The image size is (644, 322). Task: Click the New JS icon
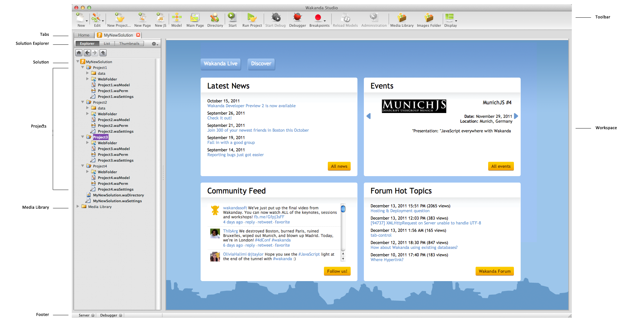tap(160, 17)
